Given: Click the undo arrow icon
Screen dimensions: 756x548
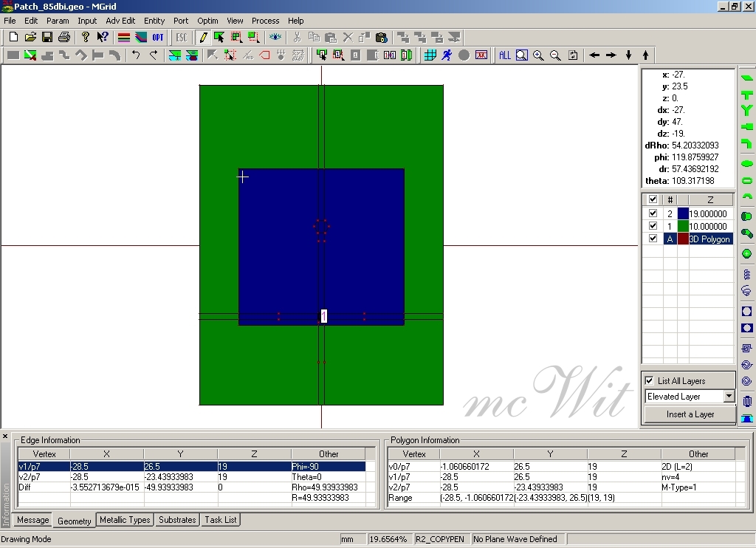Looking at the screenshot, I should click(136, 55).
